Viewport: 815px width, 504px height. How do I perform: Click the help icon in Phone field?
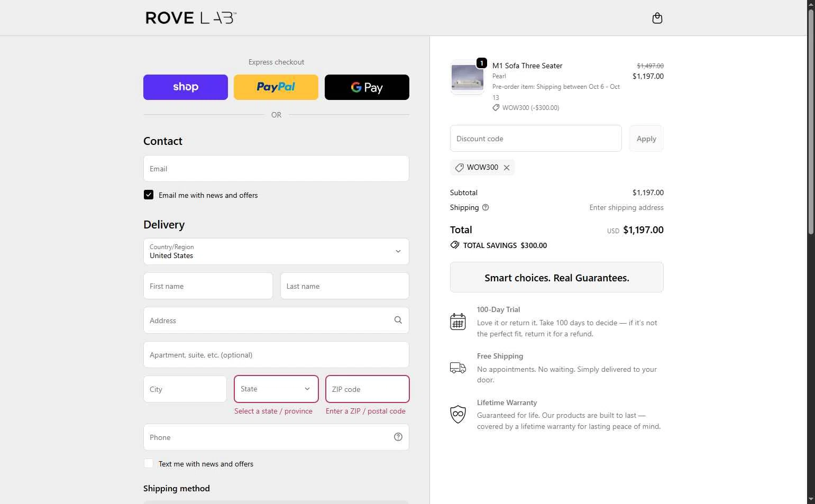coord(398,437)
